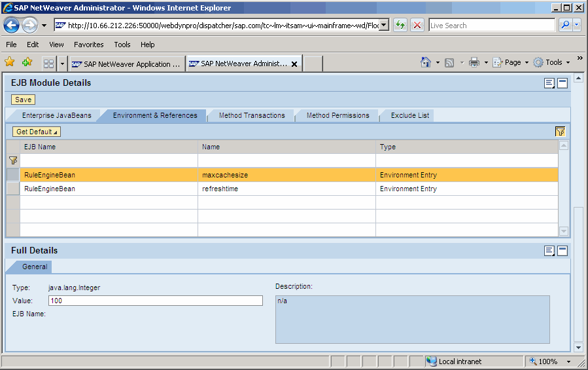Image resolution: width=588 pixels, height=370 pixels.
Task: Open the Help menu
Action: click(x=147, y=45)
